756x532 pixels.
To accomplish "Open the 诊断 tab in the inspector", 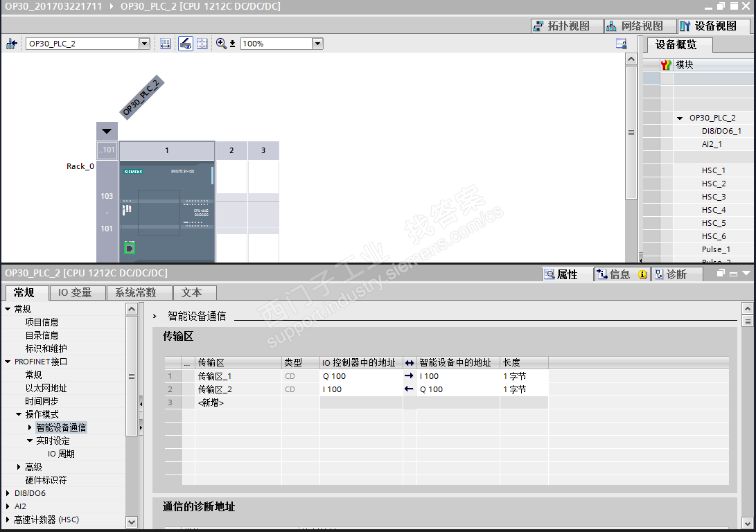I will coord(676,274).
